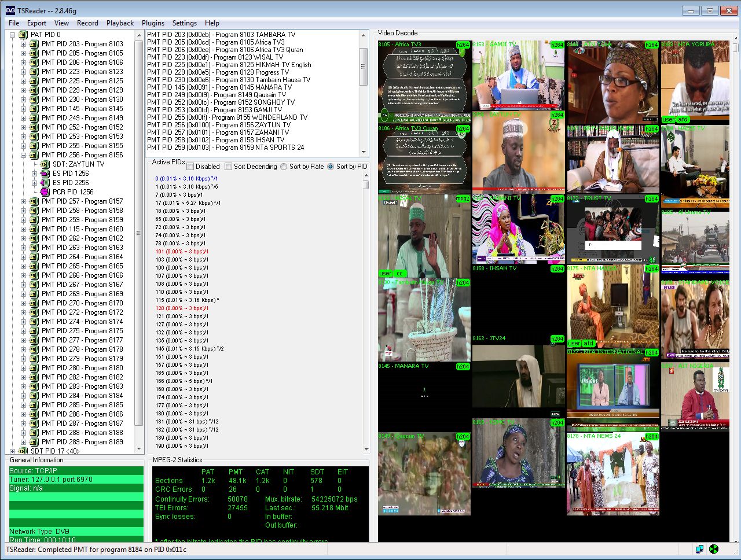Screen dimensions: 741x560
Task: Click the afd badge on NTA YORUBA thumbnail
Action: click(683, 119)
